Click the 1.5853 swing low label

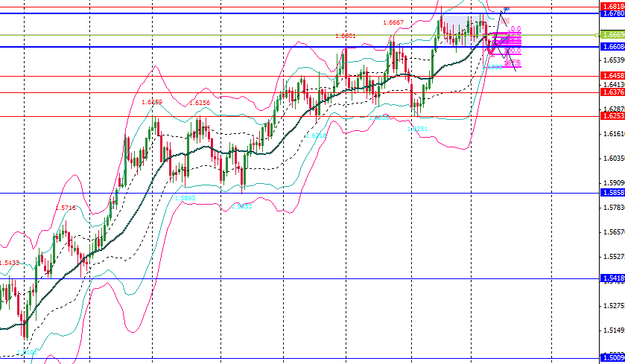[242, 206]
